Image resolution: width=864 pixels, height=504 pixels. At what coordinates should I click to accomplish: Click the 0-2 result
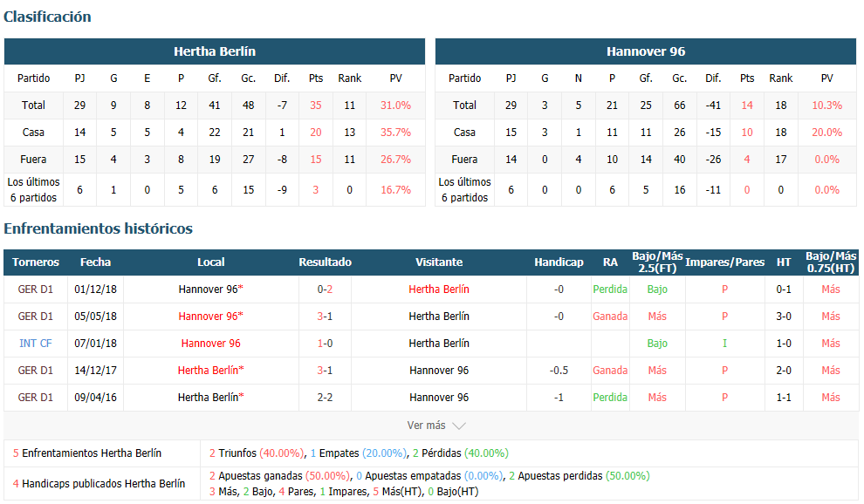coord(326,289)
